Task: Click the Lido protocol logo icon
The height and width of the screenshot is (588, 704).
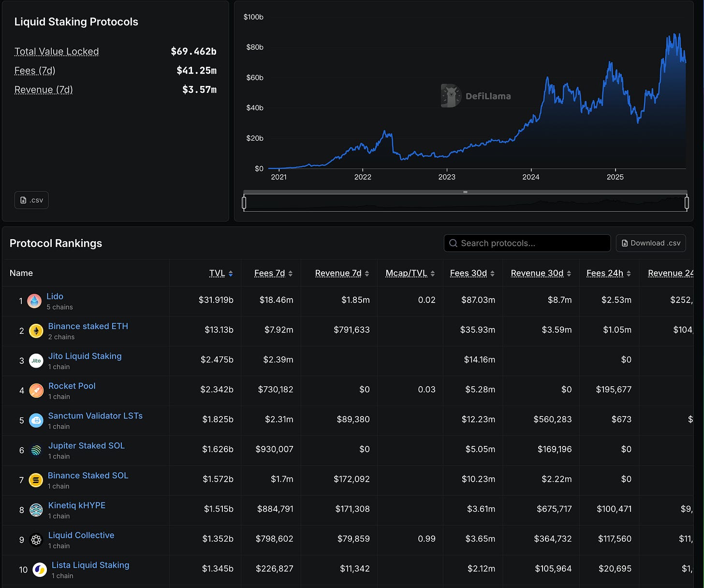Action: click(x=34, y=301)
